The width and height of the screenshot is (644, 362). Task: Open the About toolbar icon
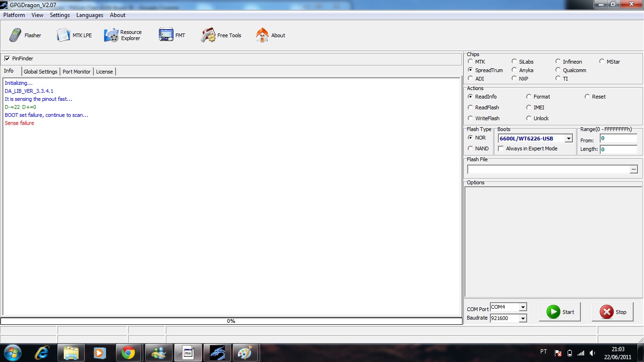click(x=271, y=35)
